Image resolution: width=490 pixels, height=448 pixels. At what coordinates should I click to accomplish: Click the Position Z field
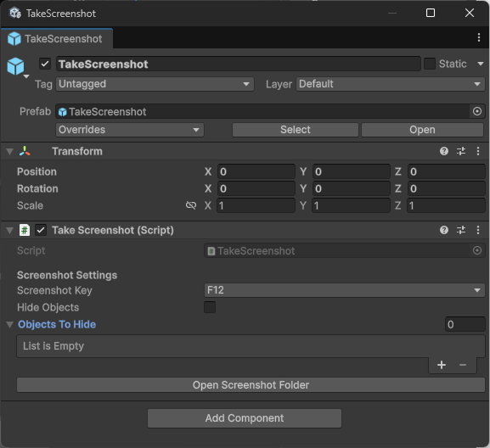point(446,171)
